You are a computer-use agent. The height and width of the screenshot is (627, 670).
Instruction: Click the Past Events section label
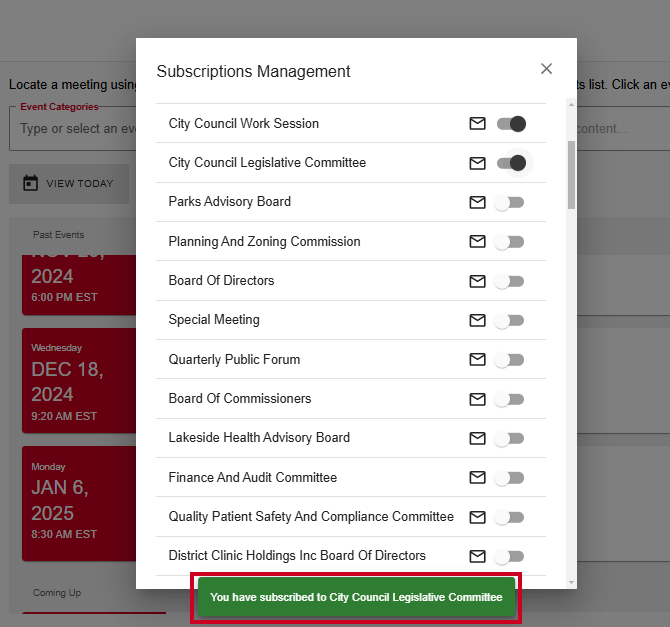coord(59,235)
